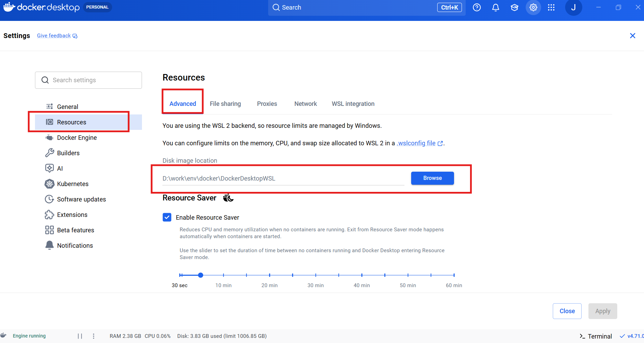Open the notifications bell in header
644x343 pixels.
(496, 8)
